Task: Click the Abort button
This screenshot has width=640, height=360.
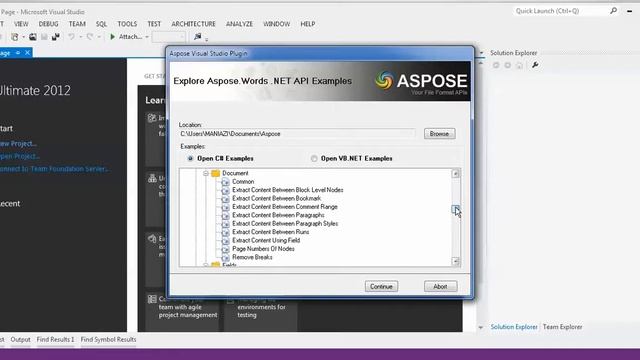Action: [x=440, y=287]
